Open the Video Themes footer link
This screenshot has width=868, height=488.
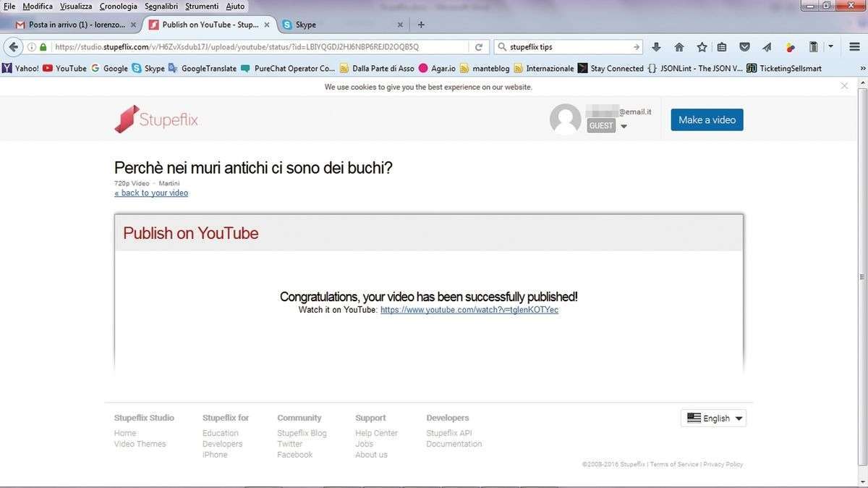click(x=140, y=444)
